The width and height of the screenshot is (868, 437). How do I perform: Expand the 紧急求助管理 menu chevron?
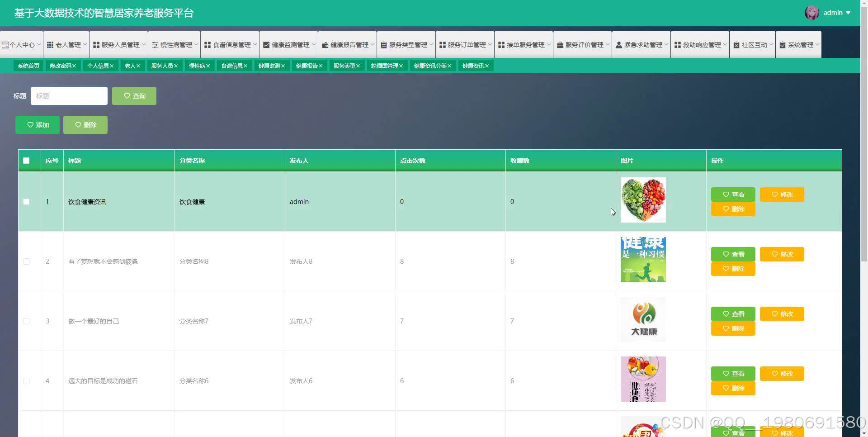[666, 45]
